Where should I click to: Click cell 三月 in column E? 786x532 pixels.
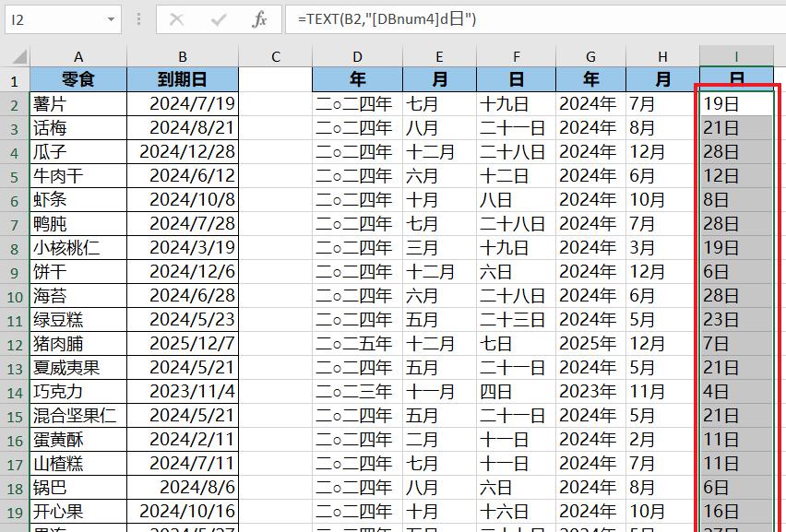coord(439,247)
